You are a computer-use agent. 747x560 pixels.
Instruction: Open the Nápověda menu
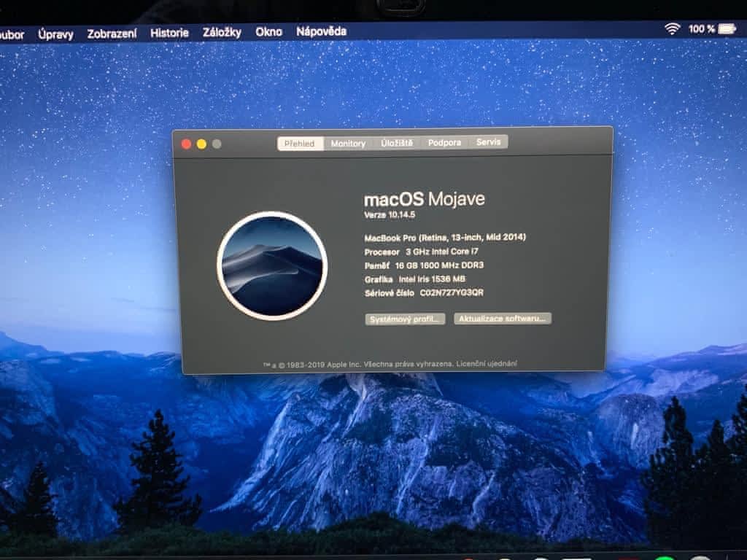point(321,31)
